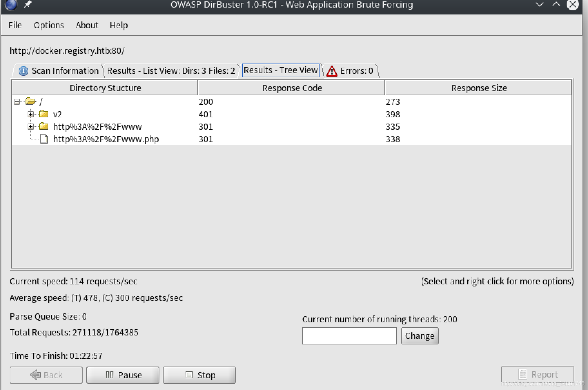This screenshot has height=390, width=588.
Task: Click the Response Code column header
Action: click(292, 88)
